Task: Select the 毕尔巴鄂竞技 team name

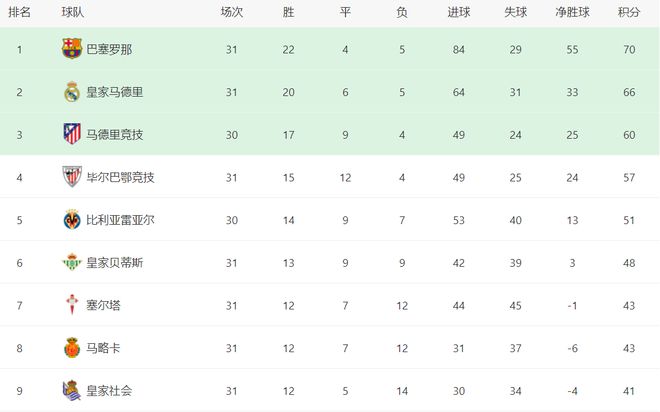Action: point(120,178)
